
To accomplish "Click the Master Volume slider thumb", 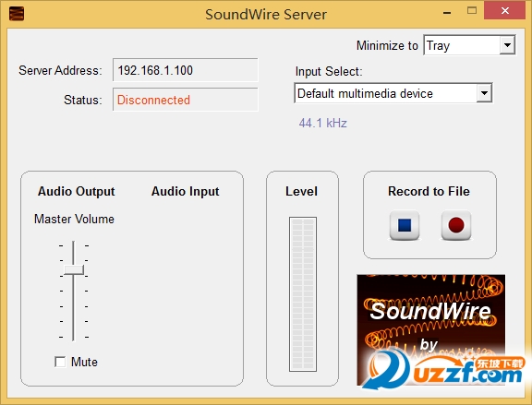I will [74, 269].
